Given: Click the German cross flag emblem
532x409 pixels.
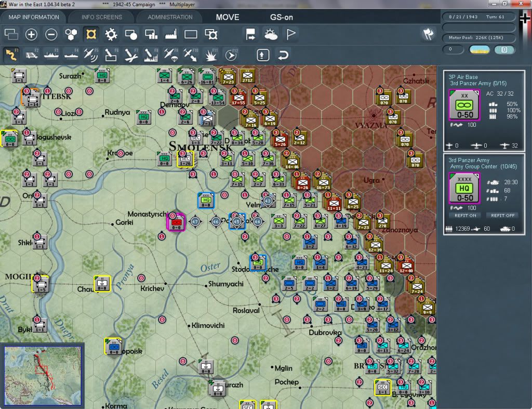Looking at the screenshot, I should tap(525, 19).
